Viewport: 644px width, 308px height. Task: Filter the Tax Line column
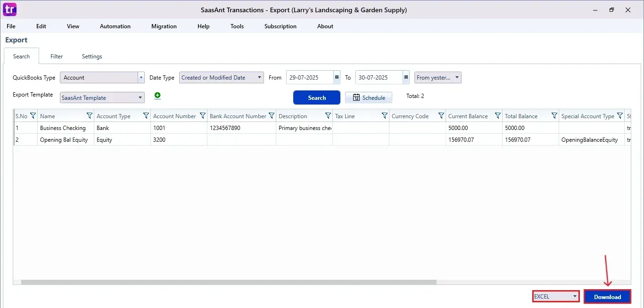pos(385,116)
